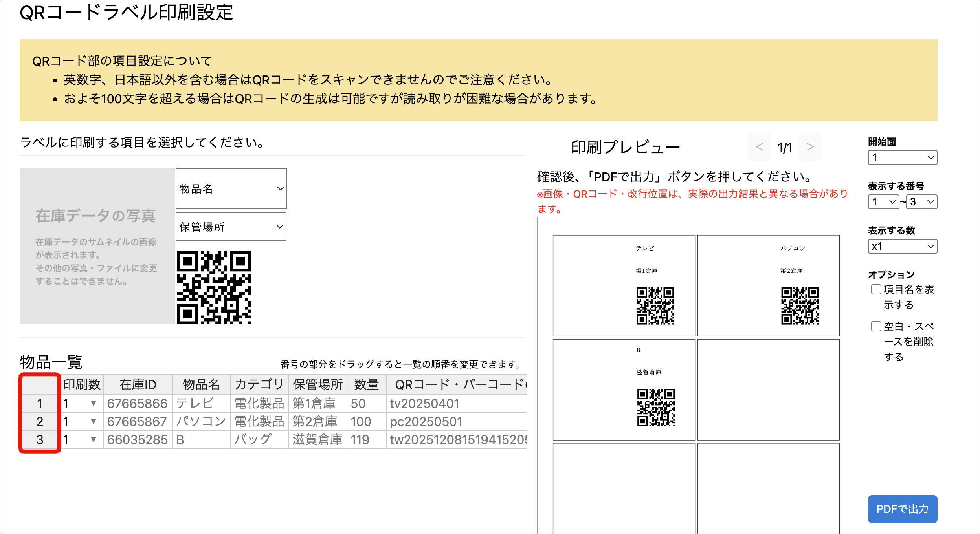
Task: Click the テレビ label QR code in preview
Action: coord(655,306)
